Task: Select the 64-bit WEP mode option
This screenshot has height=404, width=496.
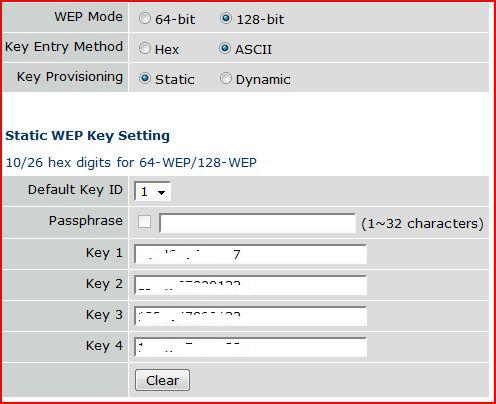Action: pyautogui.click(x=145, y=18)
